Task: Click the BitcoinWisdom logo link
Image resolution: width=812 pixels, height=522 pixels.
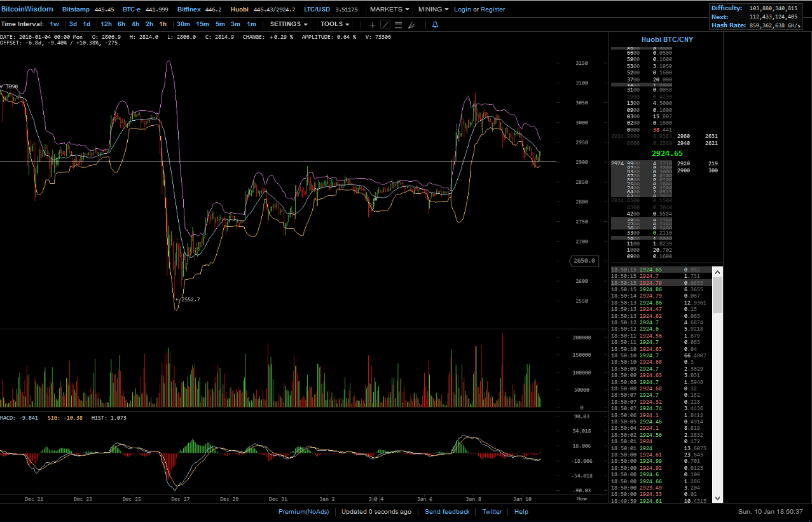Action: 27,10
